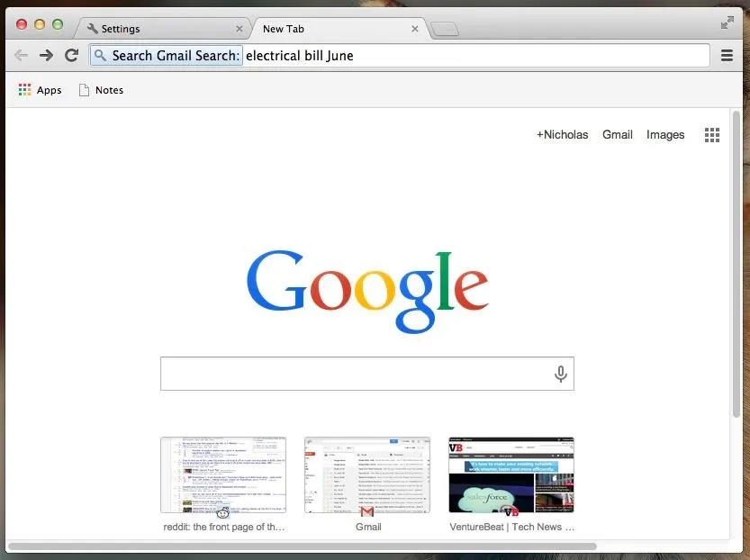
Task: Click the vertical scrollbar thumb
Action: point(736,264)
